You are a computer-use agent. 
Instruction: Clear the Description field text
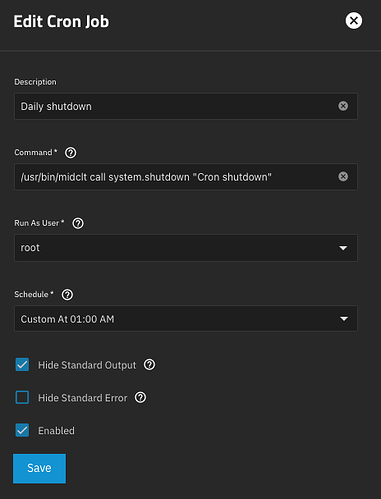click(x=343, y=106)
